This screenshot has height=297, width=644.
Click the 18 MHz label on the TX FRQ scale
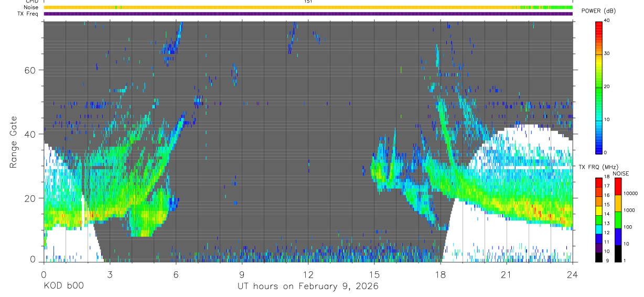[607, 178]
